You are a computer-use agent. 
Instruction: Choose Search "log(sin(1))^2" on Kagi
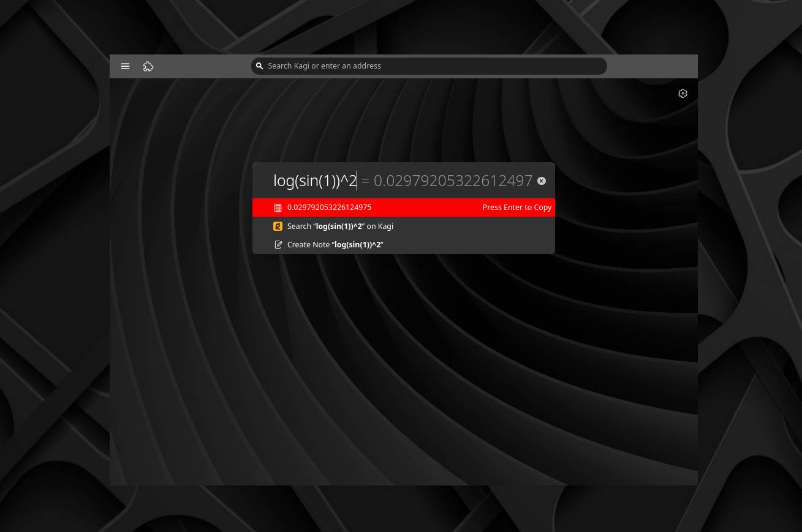point(404,227)
